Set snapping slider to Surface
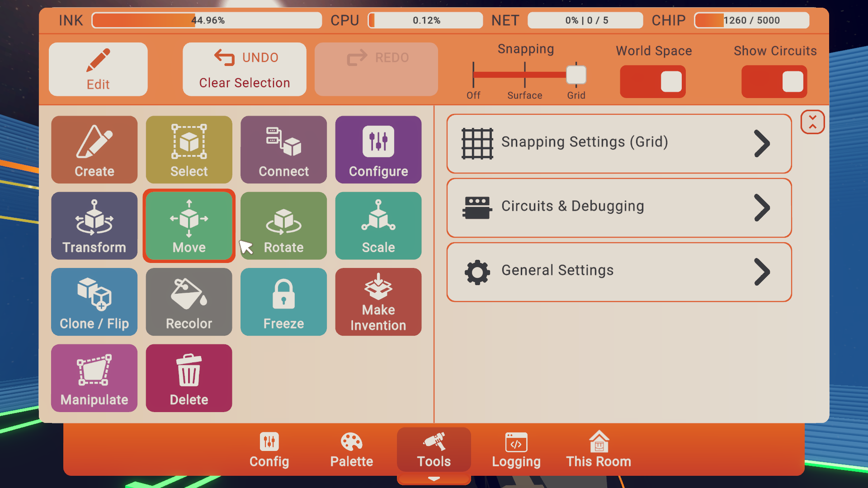Image resolution: width=868 pixels, height=488 pixels. pyautogui.click(x=524, y=75)
